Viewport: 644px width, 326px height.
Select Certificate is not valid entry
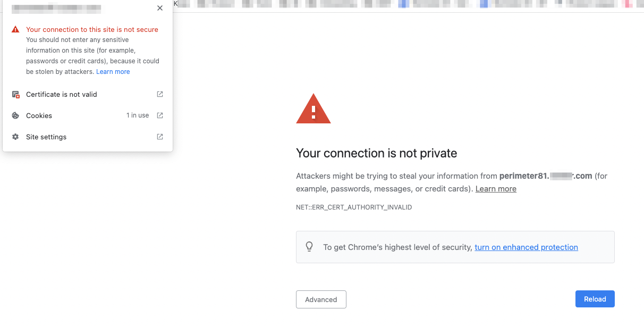(x=88, y=94)
